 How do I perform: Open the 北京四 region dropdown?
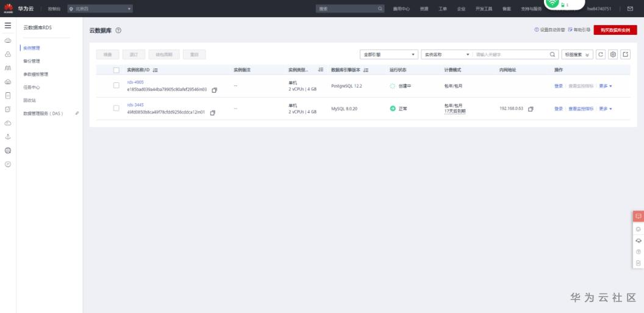pyautogui.click(x=100, y=9)
